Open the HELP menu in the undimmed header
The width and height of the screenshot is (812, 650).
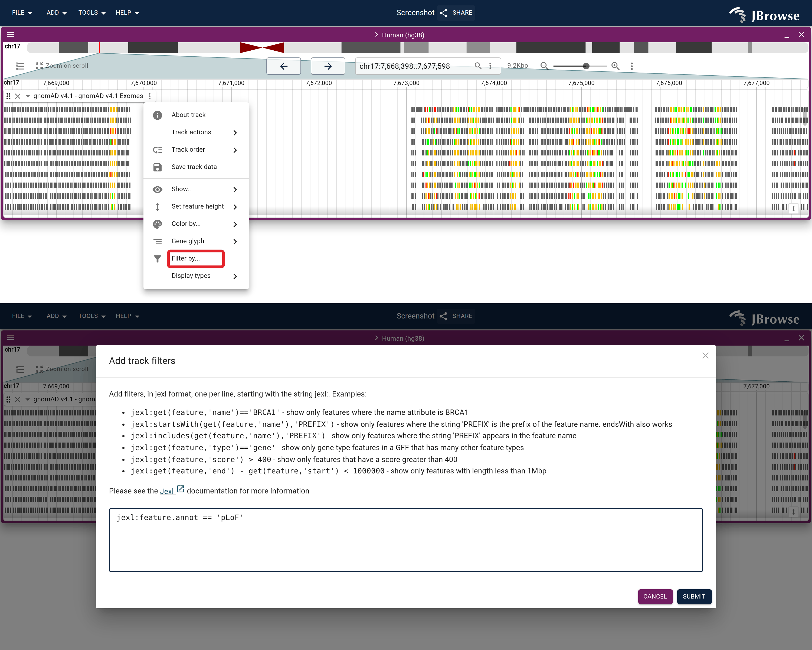(x=127, y=13)
